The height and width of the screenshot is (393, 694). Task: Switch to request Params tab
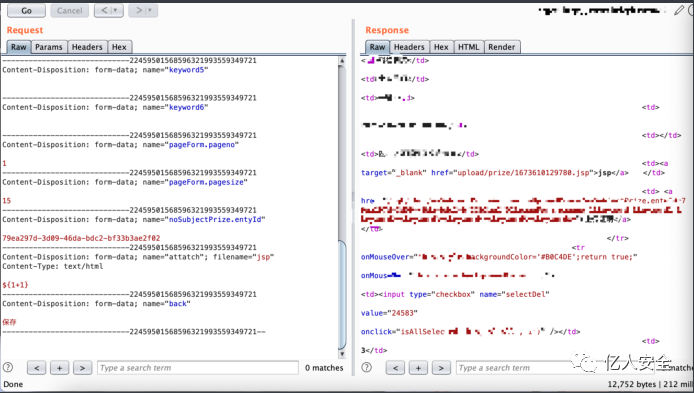49,47
